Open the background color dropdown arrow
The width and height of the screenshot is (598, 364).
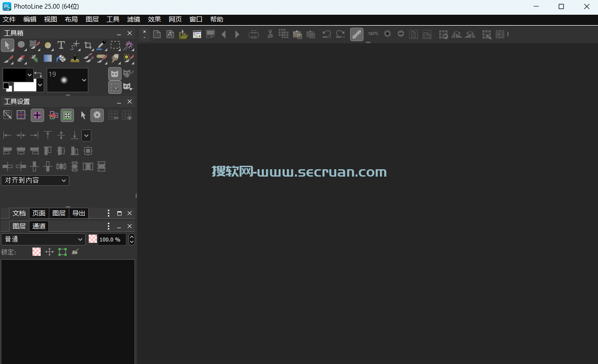click(x=40, y=85)
